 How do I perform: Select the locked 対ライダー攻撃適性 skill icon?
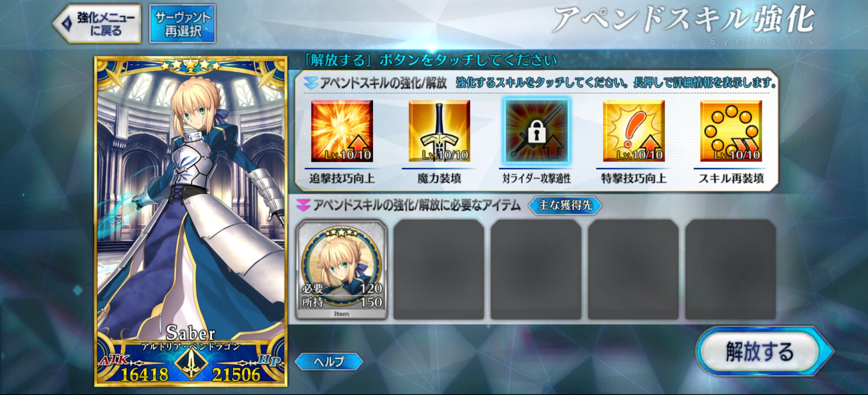[537, 131]
